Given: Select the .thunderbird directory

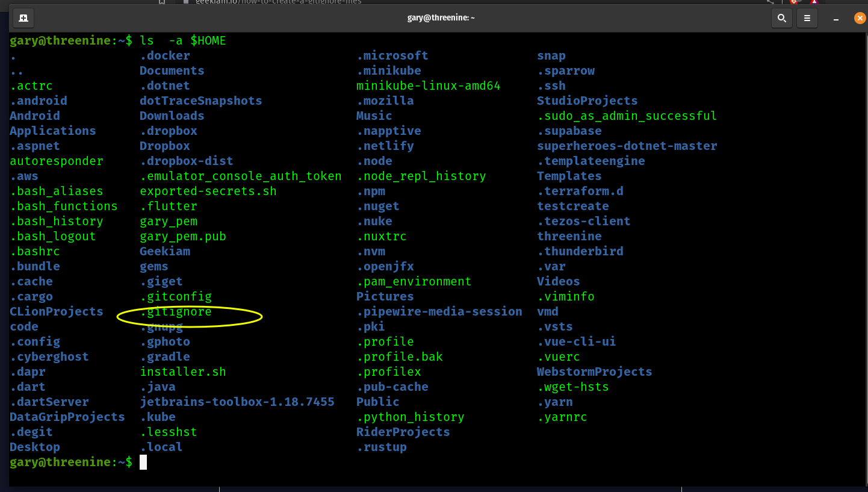Looking at the screenshot, I should point(580,251).
